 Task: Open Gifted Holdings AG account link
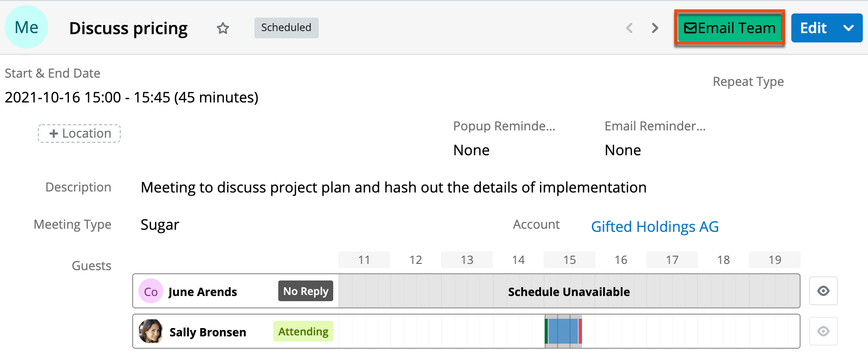tap(654, 227)
